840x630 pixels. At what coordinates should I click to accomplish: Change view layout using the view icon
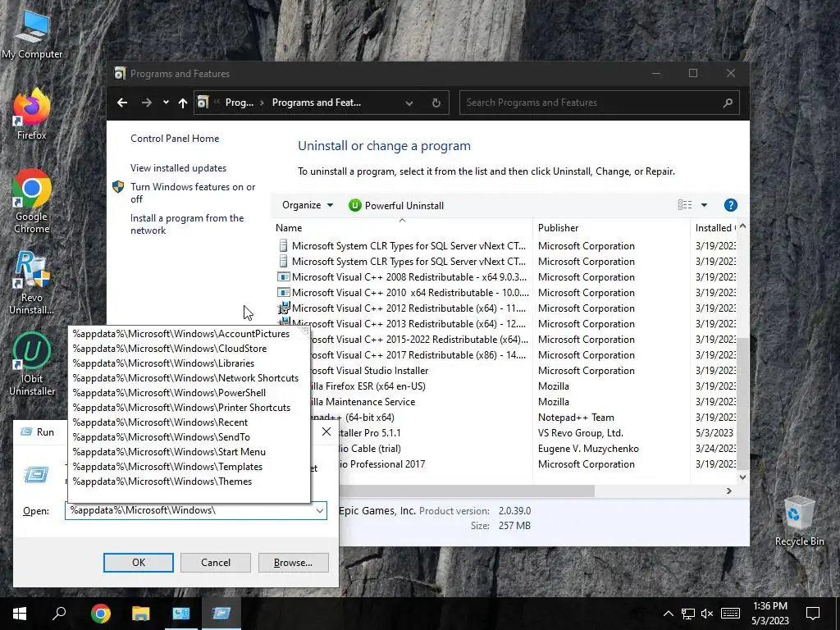click(x=685, y=205)
